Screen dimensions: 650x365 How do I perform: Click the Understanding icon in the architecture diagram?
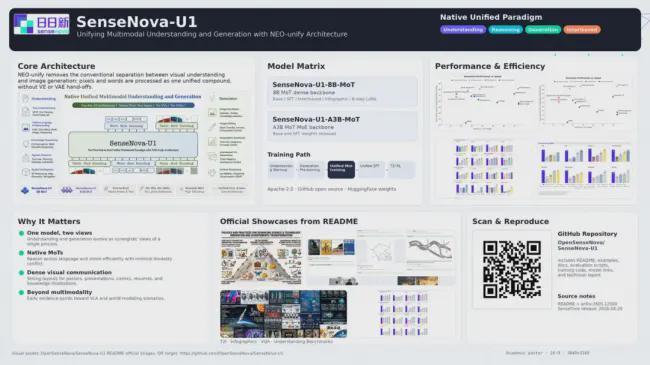(x=26, y=98)
